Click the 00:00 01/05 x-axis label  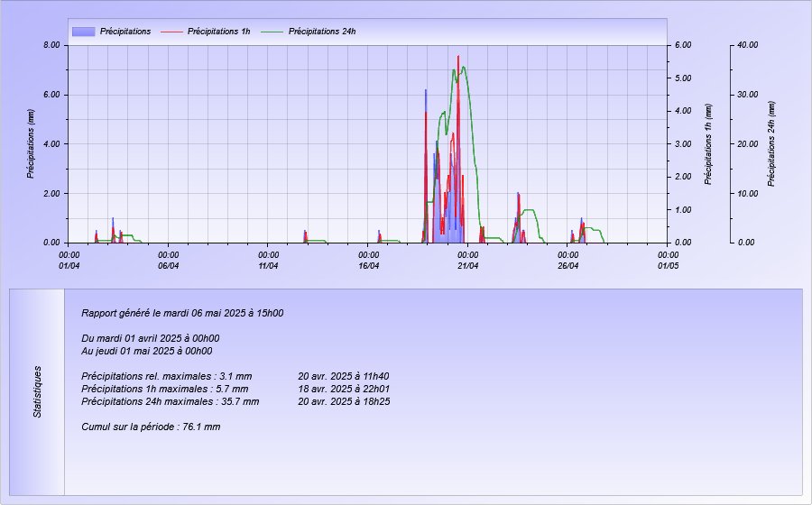(668, 261)
